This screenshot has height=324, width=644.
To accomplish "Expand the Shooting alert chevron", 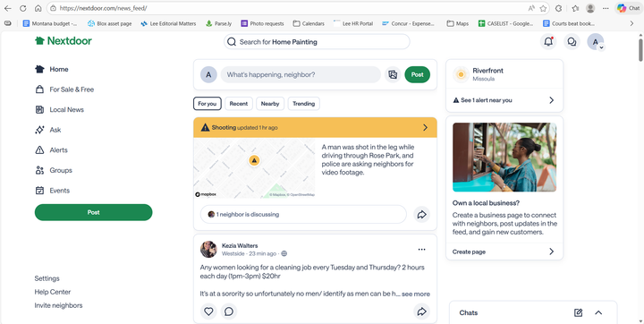I will click(x=425, y=127).
